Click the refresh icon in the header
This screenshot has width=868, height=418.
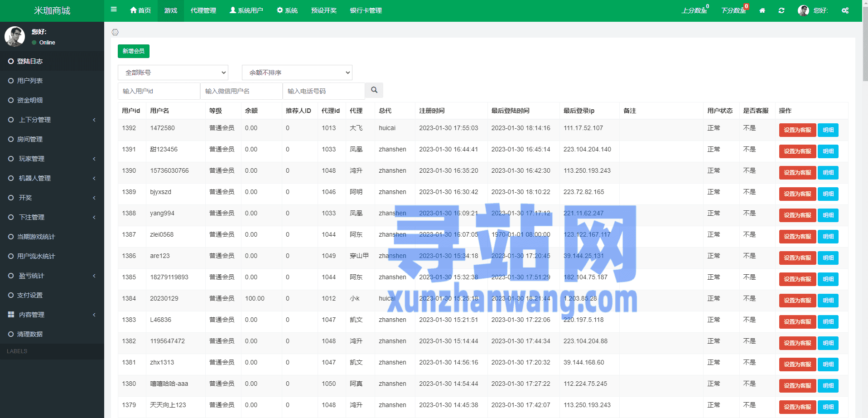[x=781, y=10]
